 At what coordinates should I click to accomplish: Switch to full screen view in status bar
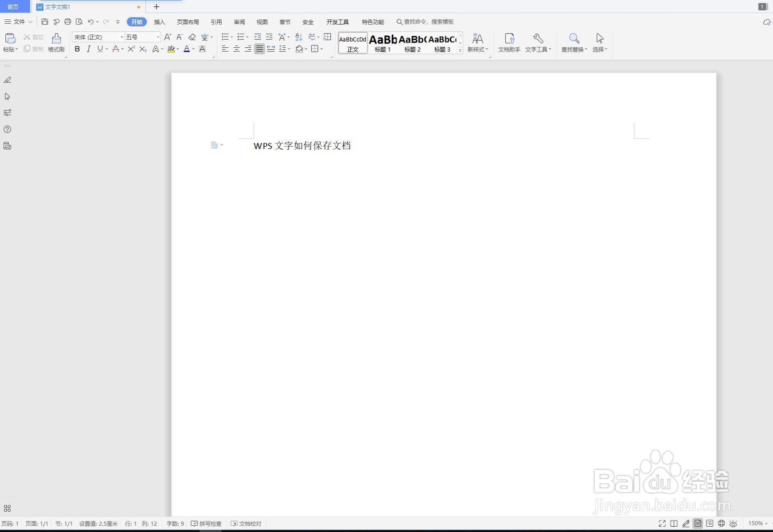point(662,523)
